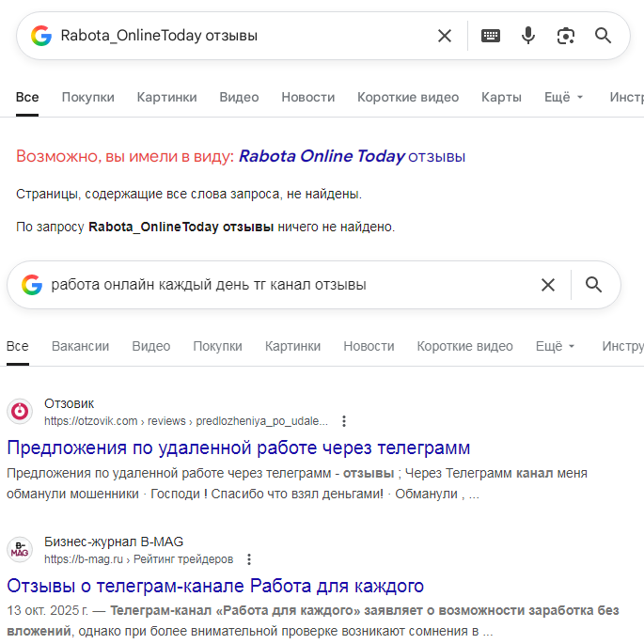Click into the second search input field
The image size is (644, 644).
pos(282,285)
